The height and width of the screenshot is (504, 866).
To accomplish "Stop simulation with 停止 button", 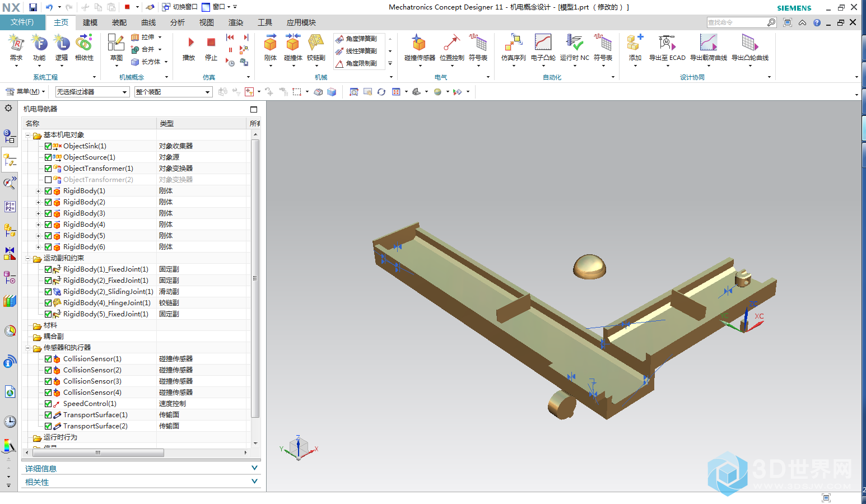I will click(x=211, y=48).
